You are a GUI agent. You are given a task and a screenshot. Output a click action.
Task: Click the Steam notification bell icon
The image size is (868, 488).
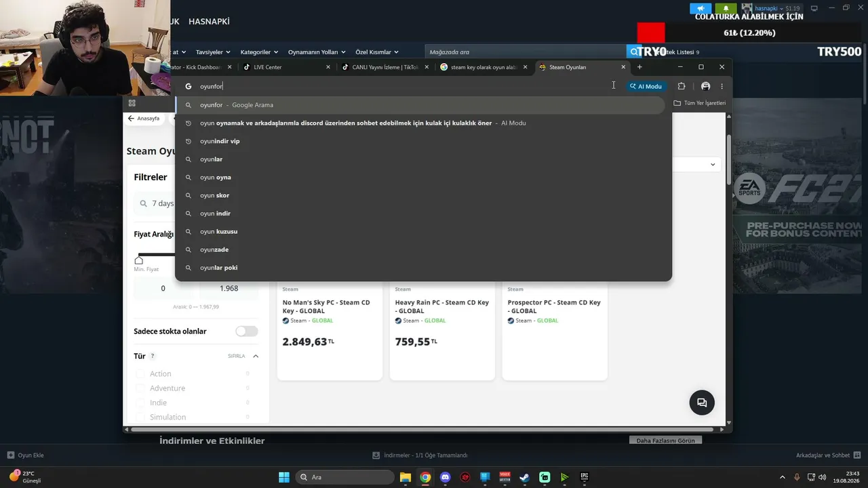726,9
